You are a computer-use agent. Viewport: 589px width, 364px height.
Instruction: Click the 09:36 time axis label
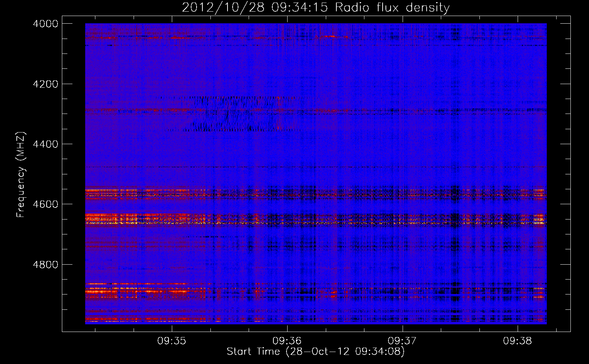pyautogui.click(x=287, y=341)
